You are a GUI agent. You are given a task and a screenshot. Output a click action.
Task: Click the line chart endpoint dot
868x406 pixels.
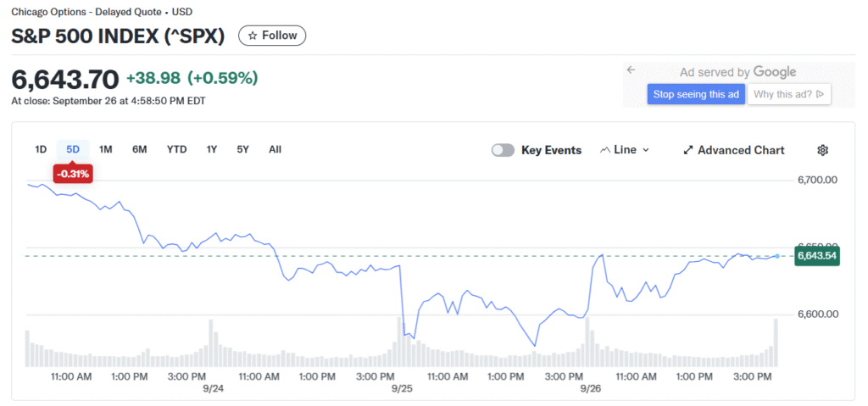pyautogui.click(x=778, y=256)
